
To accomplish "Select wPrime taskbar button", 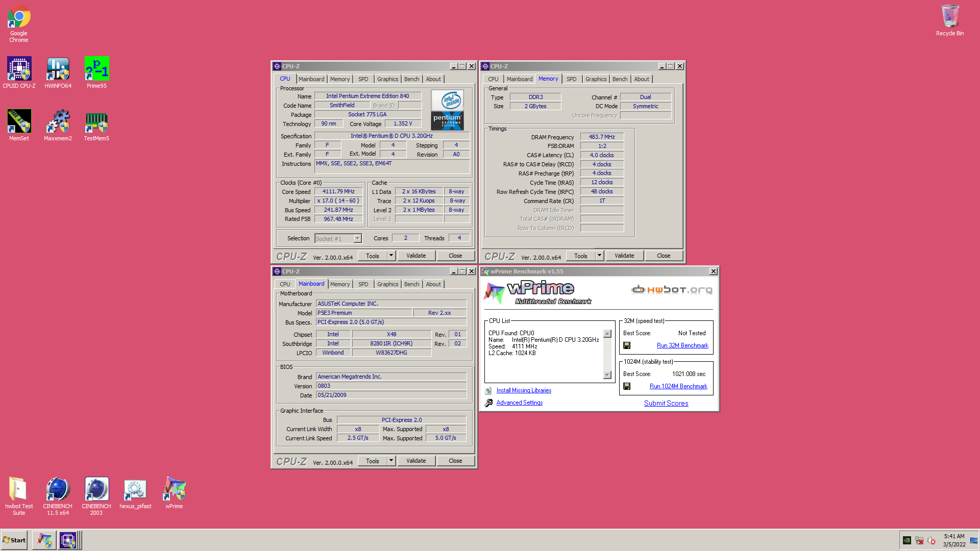I will (44, 540).
